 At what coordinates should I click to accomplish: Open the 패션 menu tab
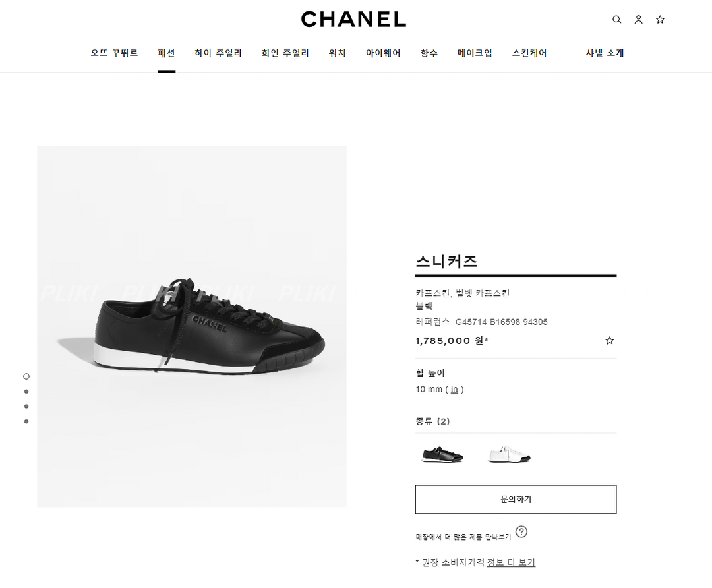click(x=166, y=53)
